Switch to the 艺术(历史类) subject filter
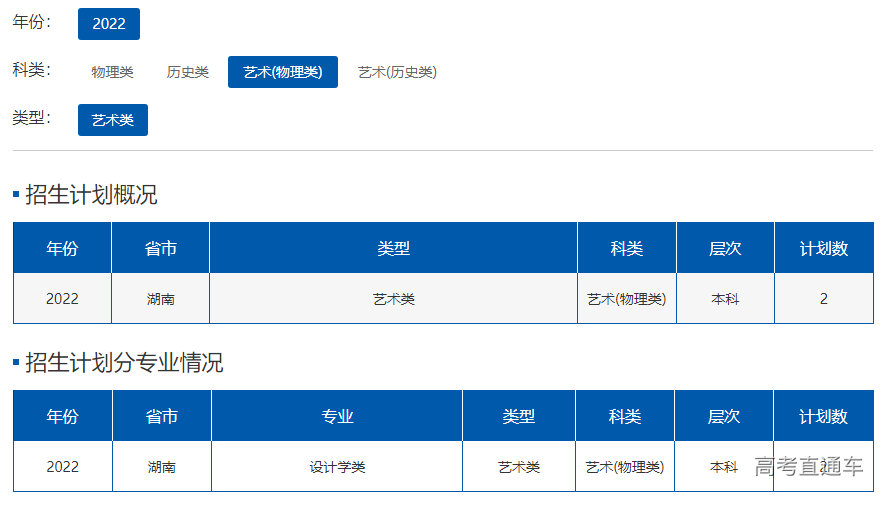The height and width of the screenshot is (506, 892). (x=397, y=72)
